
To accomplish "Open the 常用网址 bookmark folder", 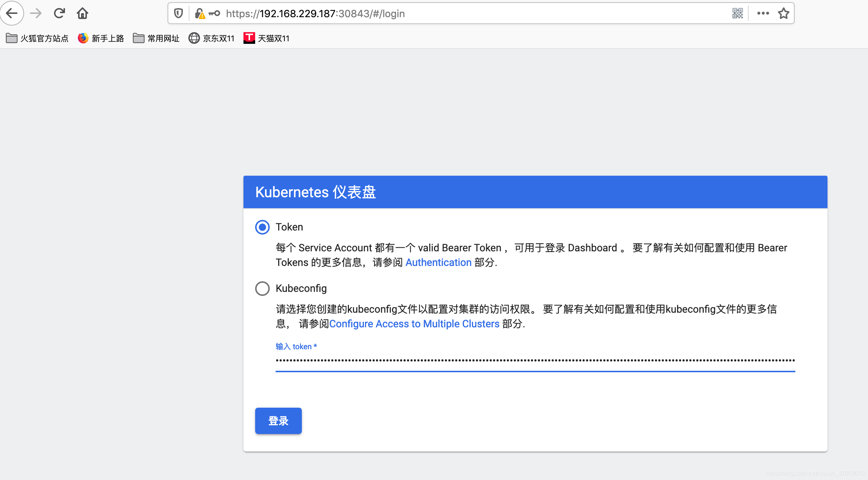I will [x=156, y=38].
